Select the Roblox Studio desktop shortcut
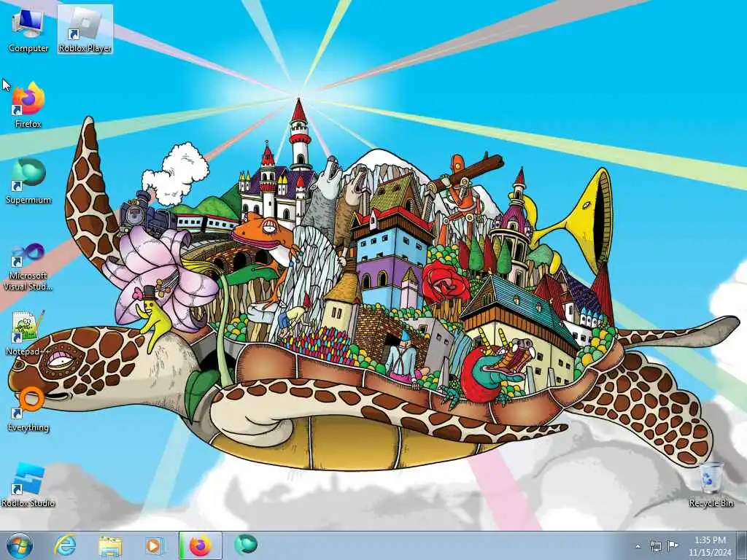The width and height of the screenshot is (747, 560). (x=28, y=484)
